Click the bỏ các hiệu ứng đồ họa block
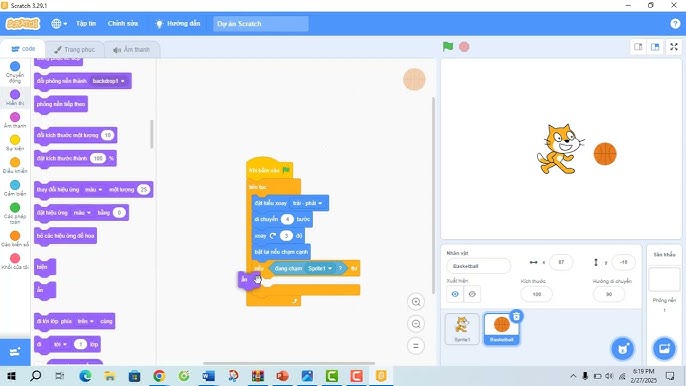The height and width of the screenshot is (386, 686). 66,236
